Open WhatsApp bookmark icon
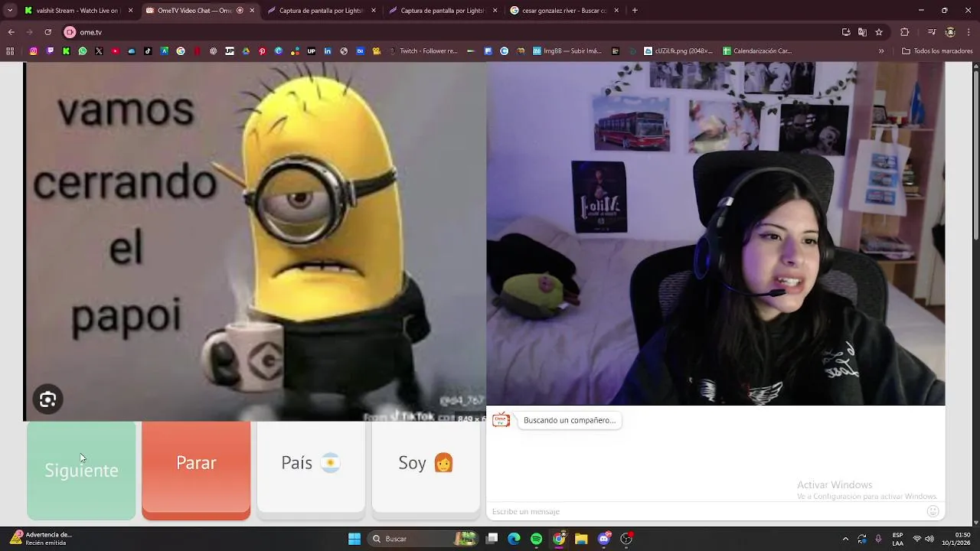 click(x=83, y=51)
